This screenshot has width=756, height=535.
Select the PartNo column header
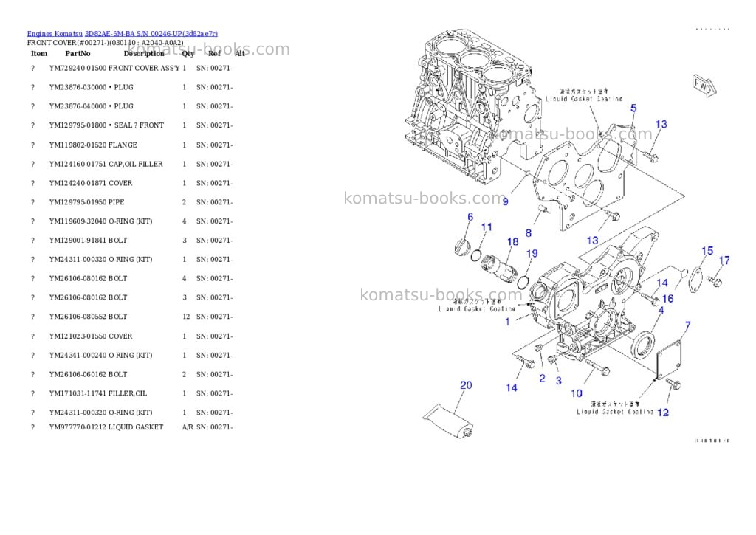point(78,53)
